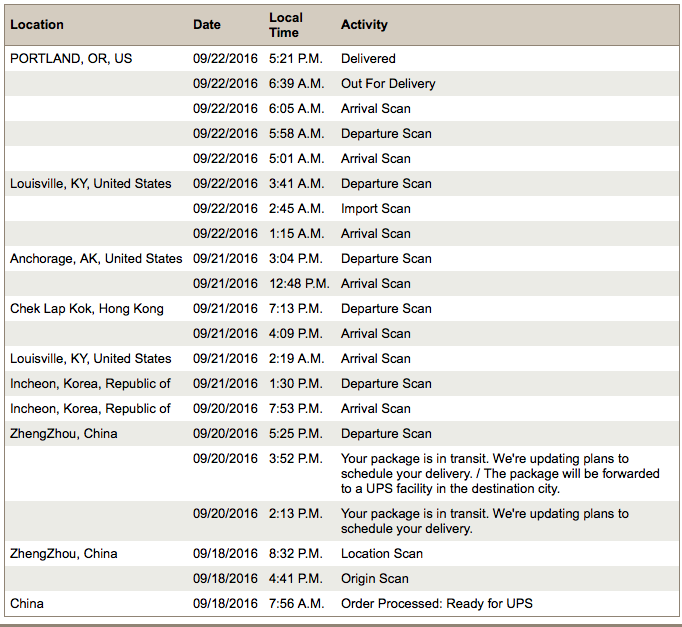The width and height of the screenshot is (682, 627).
Task: Click the Delivered activity entry
Action: [x=368, y=59]
